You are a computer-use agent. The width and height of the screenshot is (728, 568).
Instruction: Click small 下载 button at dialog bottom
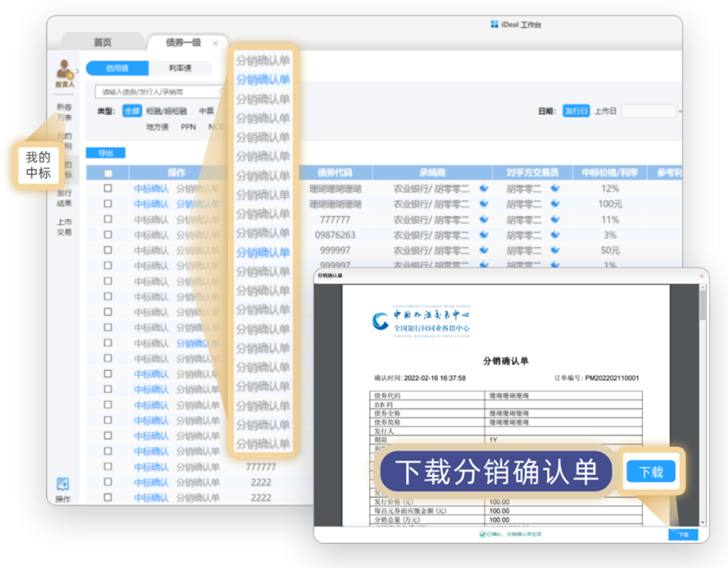(x=683, y=534)
